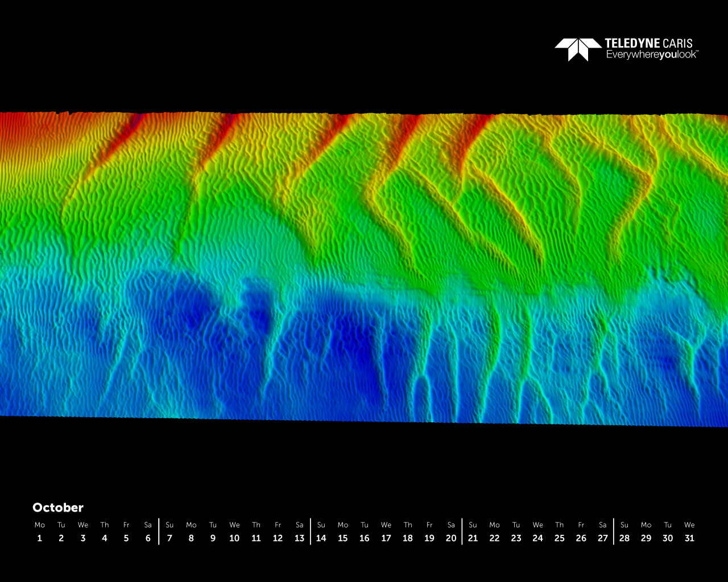
Task: Choose date 10 in October calendar
Action: [234, 538]
